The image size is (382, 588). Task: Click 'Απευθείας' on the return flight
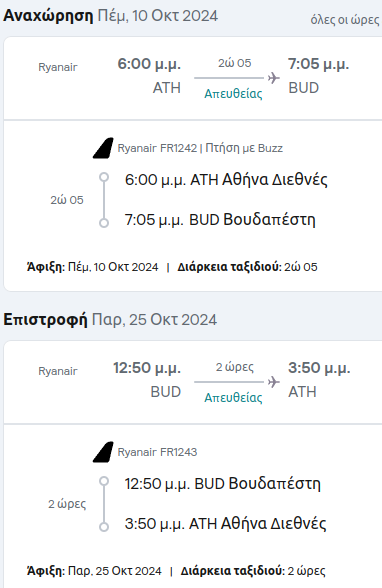(233, 397)
